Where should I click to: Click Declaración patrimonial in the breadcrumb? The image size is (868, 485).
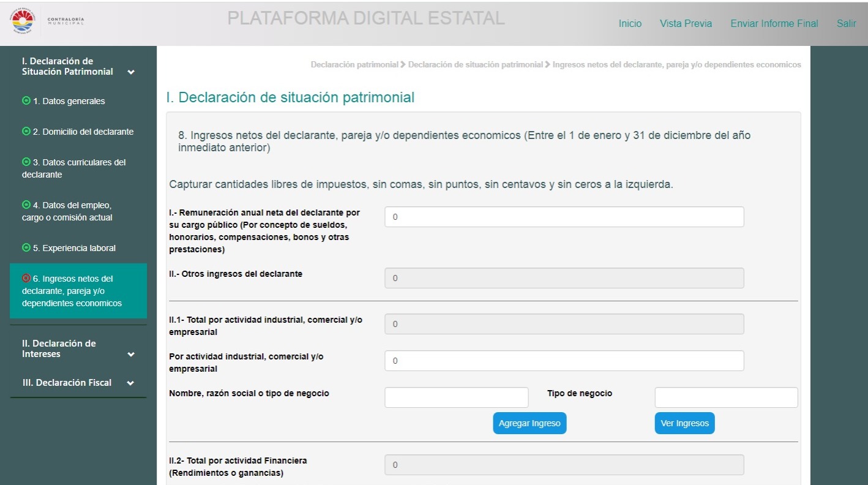click(x=354, y=65)
